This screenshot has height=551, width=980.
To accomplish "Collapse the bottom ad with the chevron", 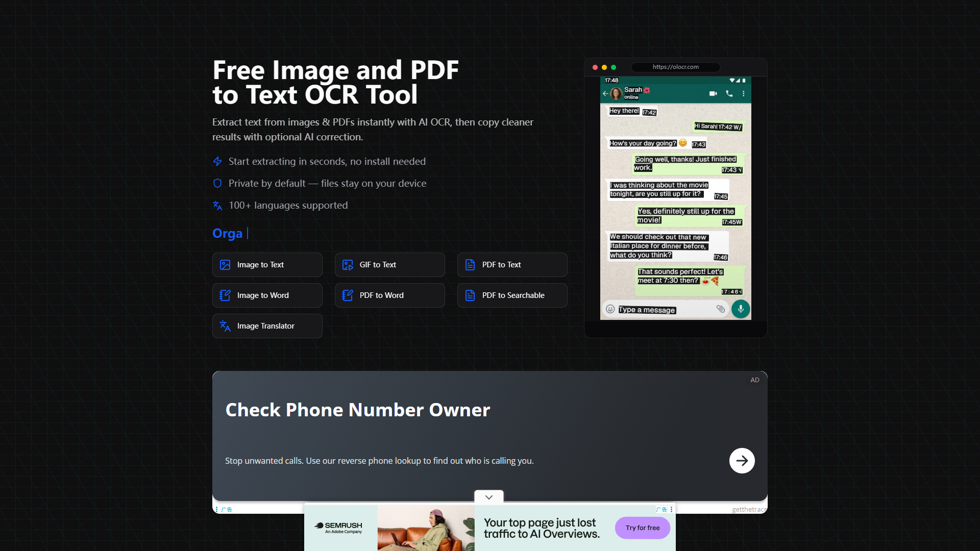I will point(489,497).
